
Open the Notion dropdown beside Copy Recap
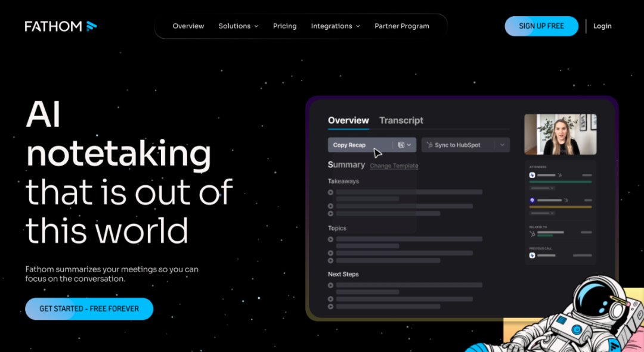coord(404,145)
